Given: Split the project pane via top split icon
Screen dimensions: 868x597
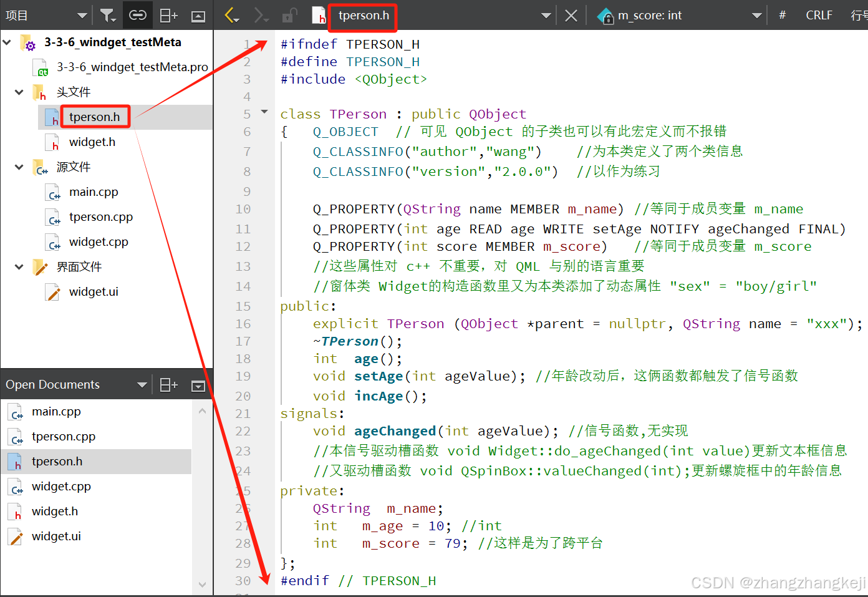Looking at the screenshot, I should [168, 16].
